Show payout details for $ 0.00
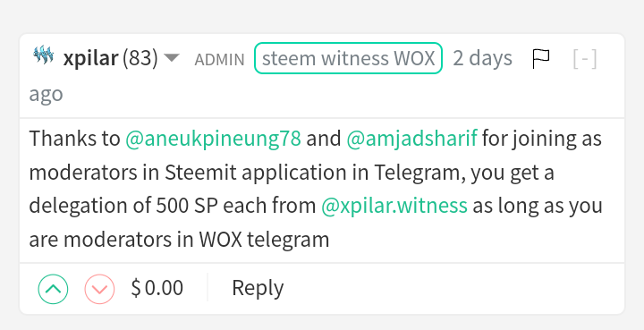The width and height of the screenshot is (644, 330). coord(157,288)
